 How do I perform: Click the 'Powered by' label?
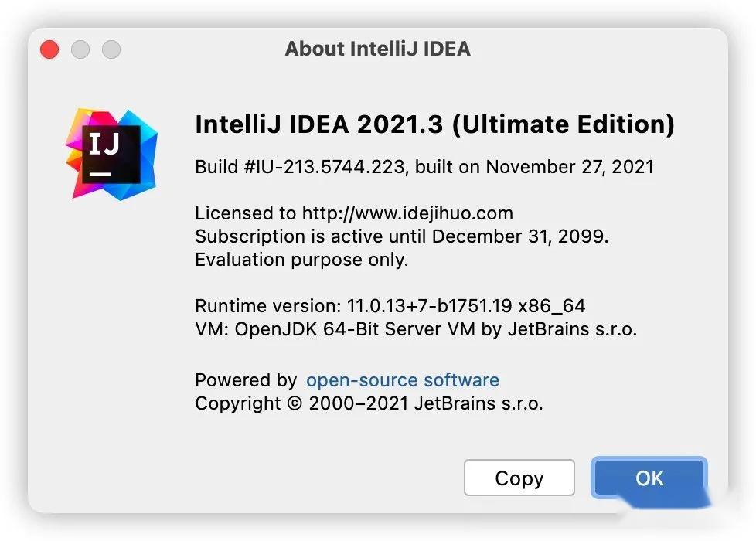[x=245, y=380]
